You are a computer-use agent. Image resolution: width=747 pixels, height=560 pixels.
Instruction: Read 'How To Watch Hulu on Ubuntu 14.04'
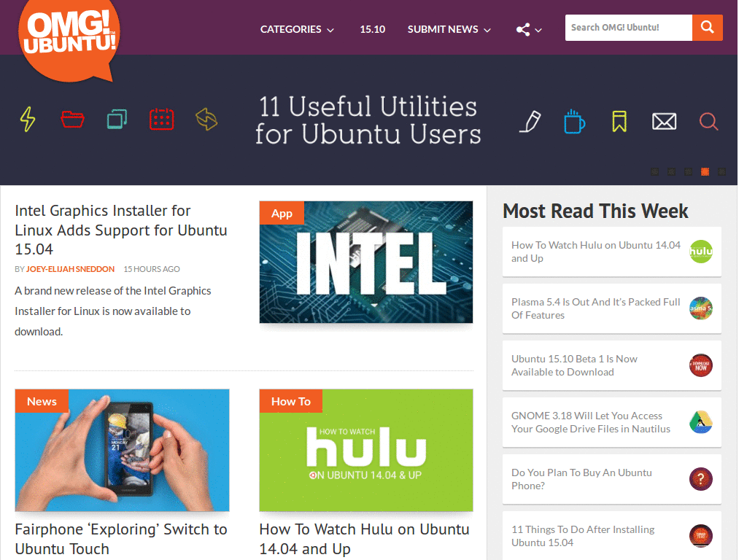click(365, 539)
